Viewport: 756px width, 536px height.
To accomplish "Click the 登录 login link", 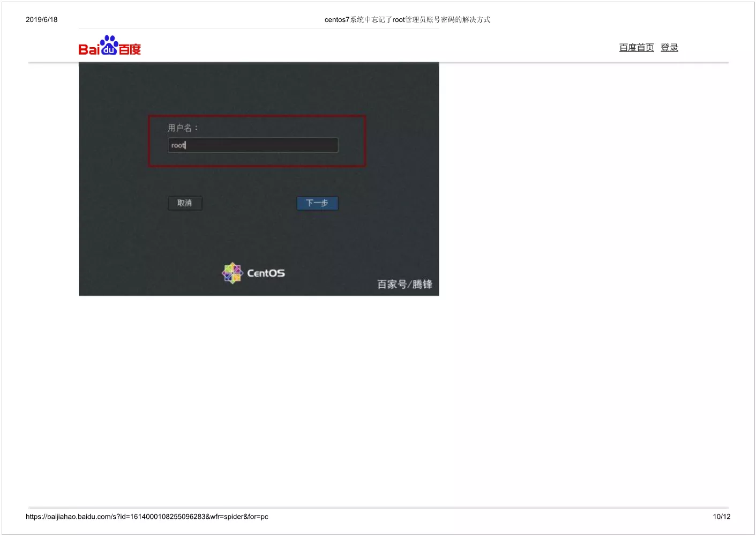I will 669,48.
